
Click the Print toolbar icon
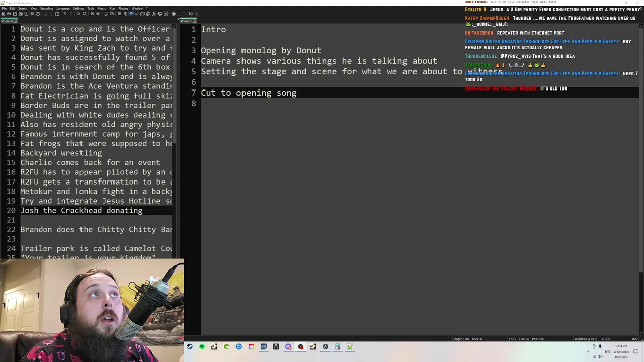pyautogui.click(x=38, y=14)
